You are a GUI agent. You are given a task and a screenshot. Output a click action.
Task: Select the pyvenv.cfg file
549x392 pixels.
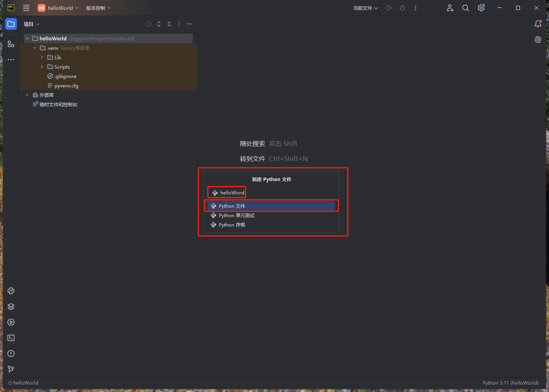point(108,85)
